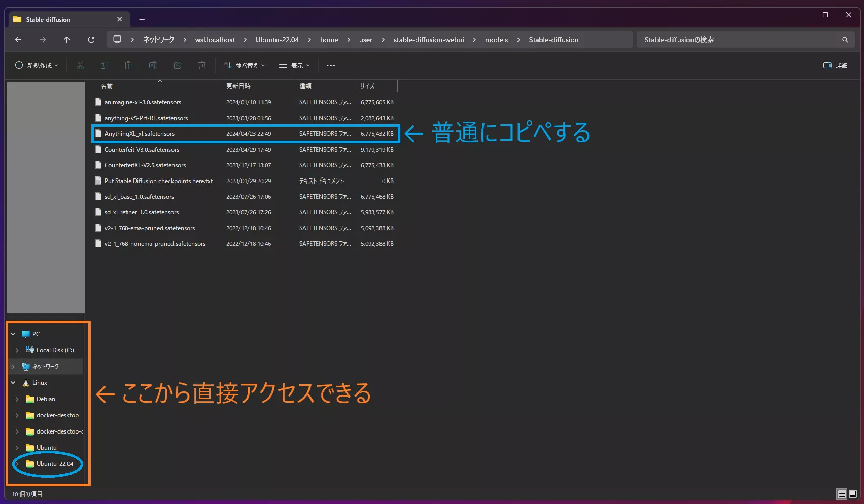
Task: Delete the selected file with the trash icon
Action: [x=201, y=65]
